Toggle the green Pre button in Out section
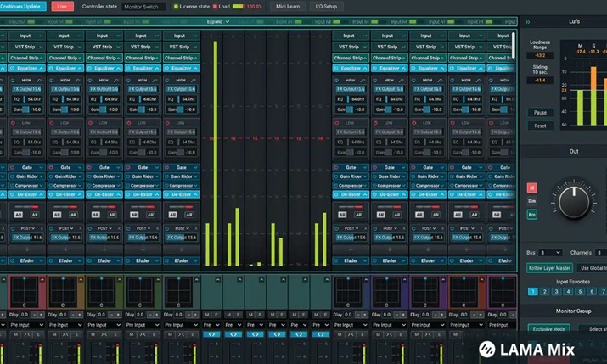The image size is (607, 364). [532, 215]
